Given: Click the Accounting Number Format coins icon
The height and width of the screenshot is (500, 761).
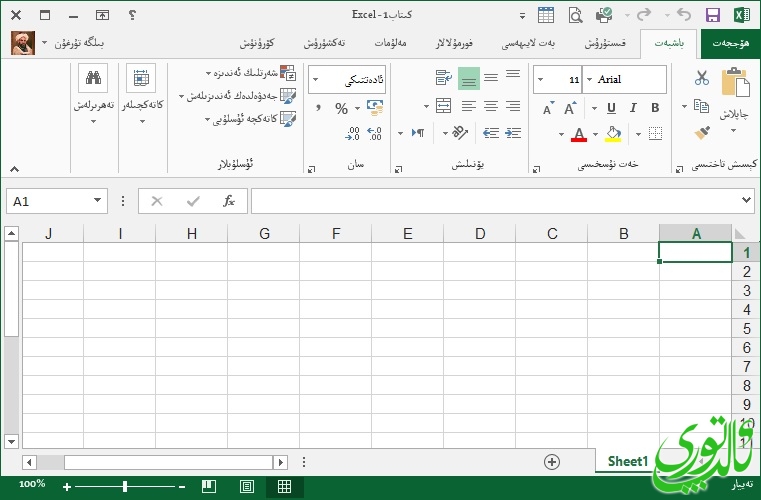Looking at the screenshot, I should point(375,107).
